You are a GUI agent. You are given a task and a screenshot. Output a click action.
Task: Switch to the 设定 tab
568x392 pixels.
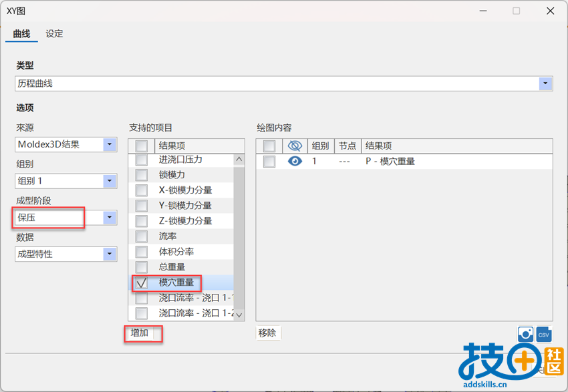tap(54, 33)
